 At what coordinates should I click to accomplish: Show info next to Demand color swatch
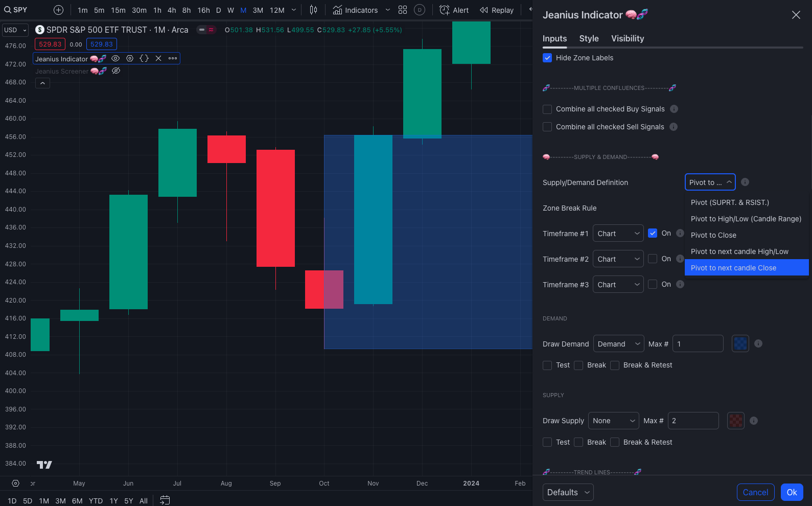(x=758, y=343)
